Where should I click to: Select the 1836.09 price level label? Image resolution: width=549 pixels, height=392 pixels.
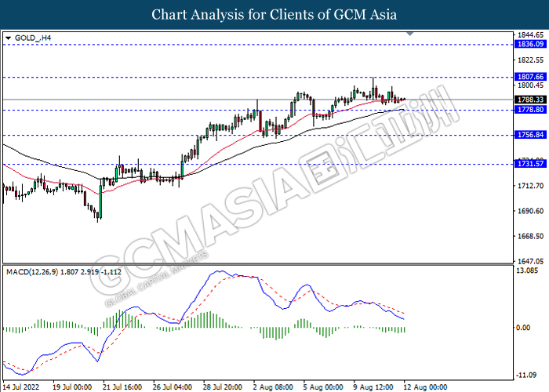[530, 44]
